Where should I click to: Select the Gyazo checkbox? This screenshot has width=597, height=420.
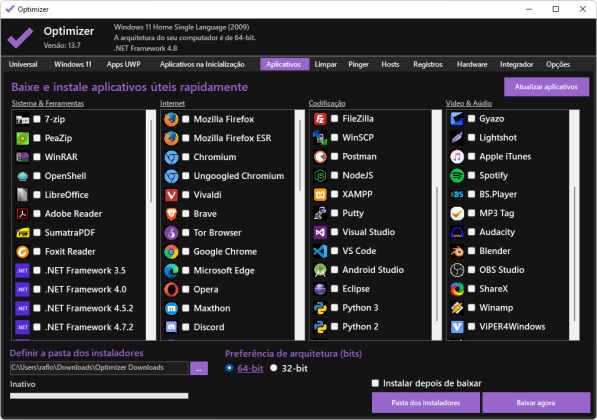[x=471, y=119]
